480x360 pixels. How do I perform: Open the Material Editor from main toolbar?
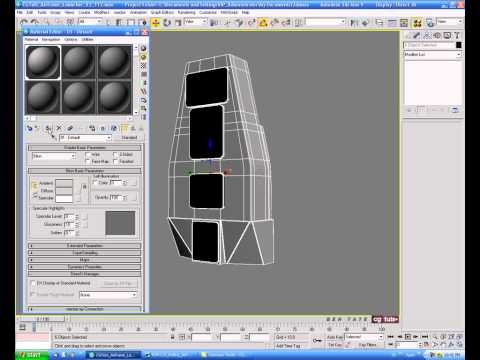pos(417,23)
